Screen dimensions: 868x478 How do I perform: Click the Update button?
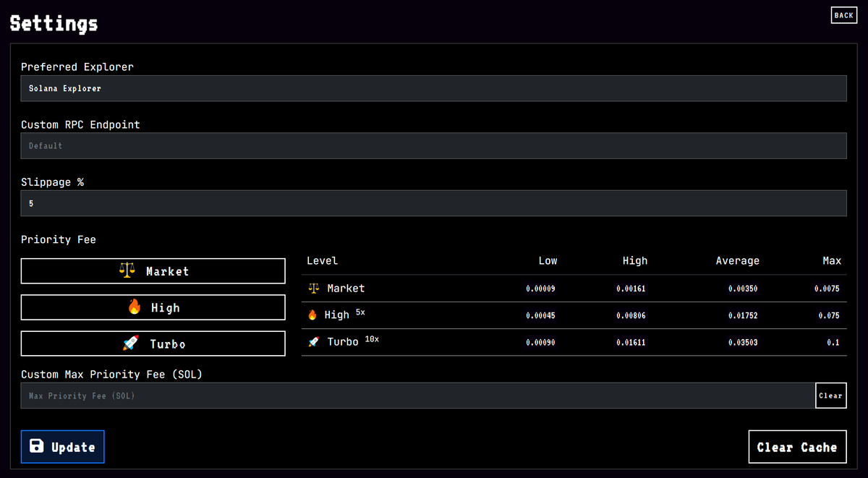point(63,447)
